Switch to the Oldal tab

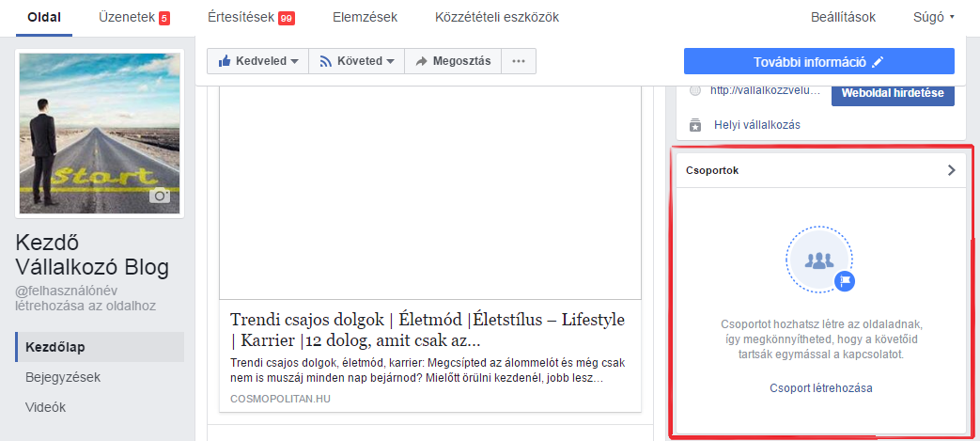pos(44,18)
